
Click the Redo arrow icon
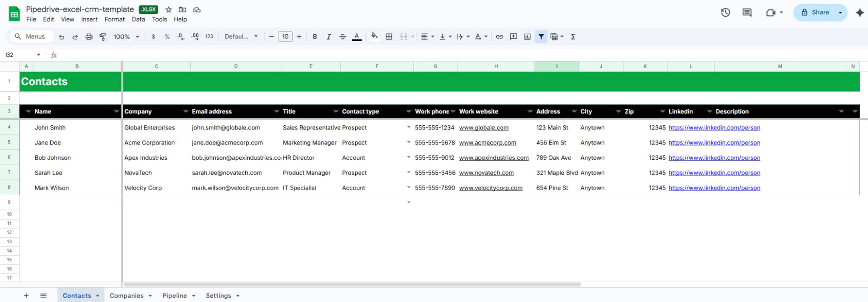tap(75, 37)
